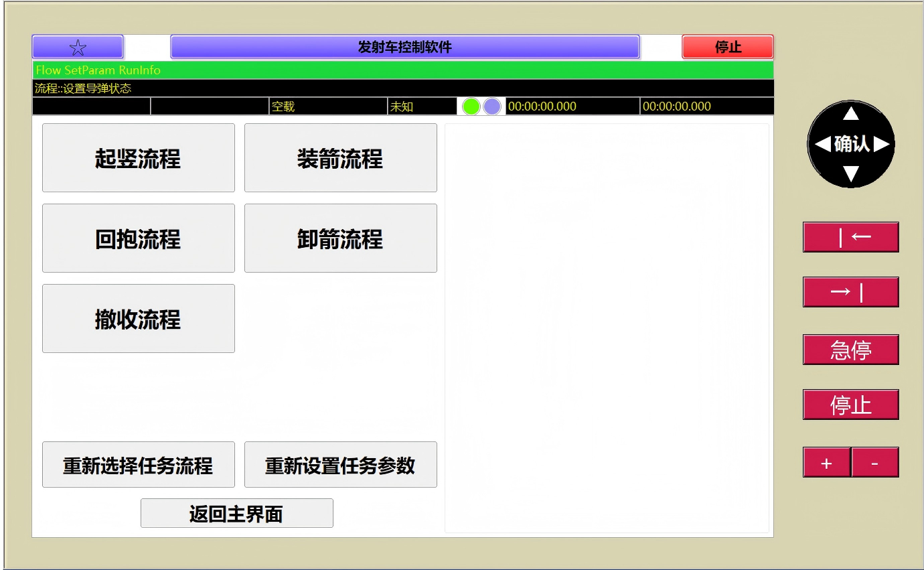924x570 pixels.
Task: Hit the 急停 emergency stop button
Action: point(850,350)
